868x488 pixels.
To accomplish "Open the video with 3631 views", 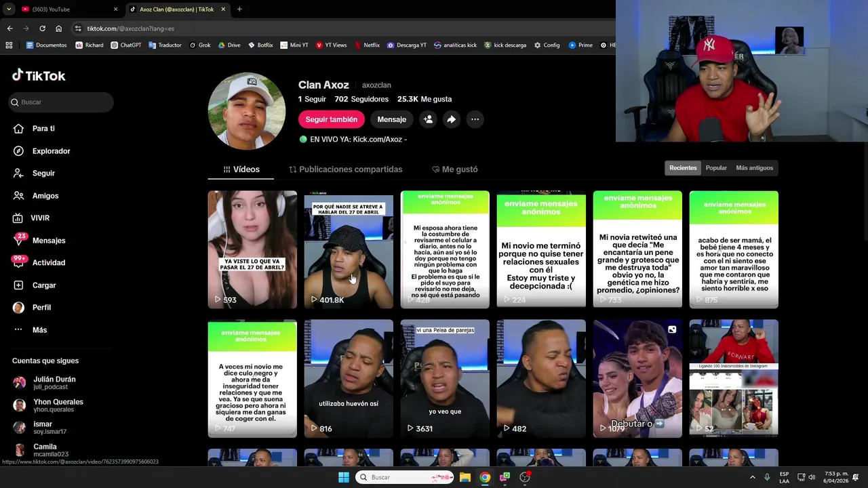I will [445, 379].
